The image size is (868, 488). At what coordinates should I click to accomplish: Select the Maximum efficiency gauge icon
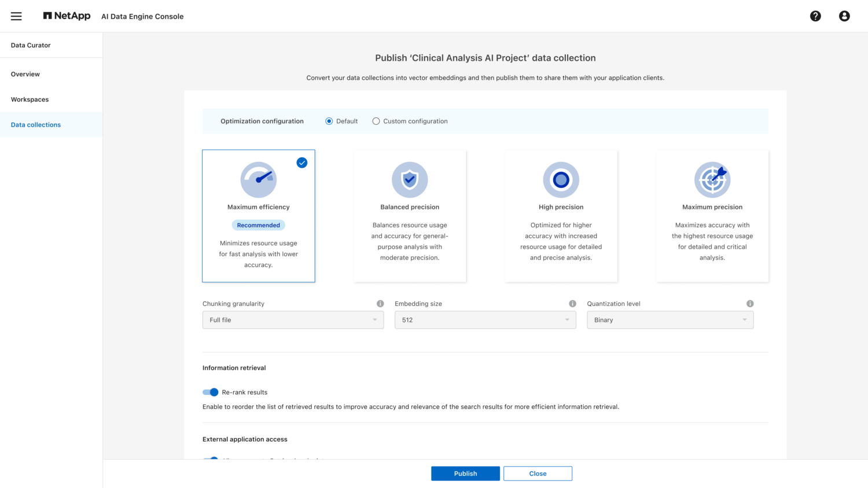(258, 180)
